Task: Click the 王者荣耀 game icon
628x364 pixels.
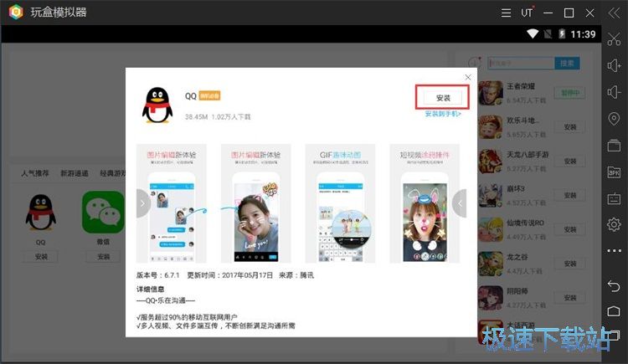Action: 490,93
